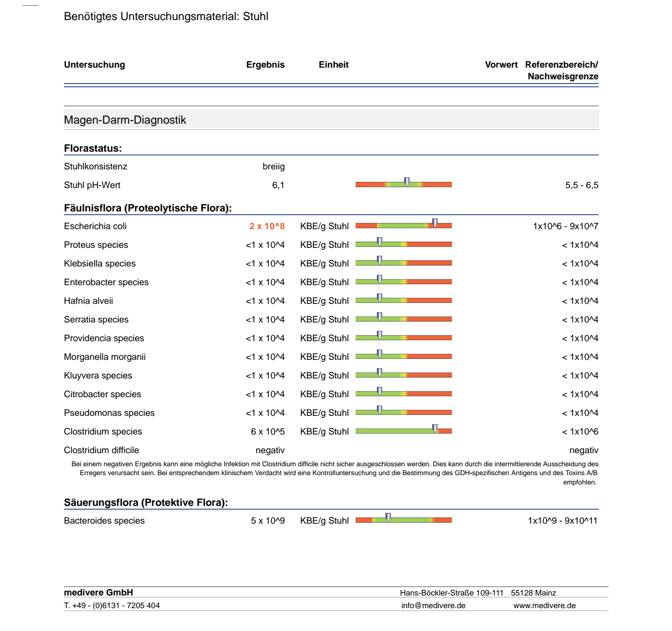
Task: Click the medivere GmbH footer name
Action: point(98,592)
